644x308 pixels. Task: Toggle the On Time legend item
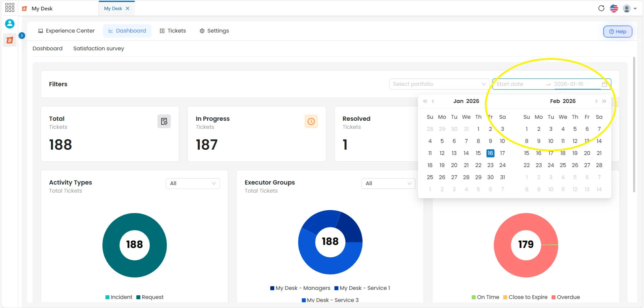click(485, 297)
